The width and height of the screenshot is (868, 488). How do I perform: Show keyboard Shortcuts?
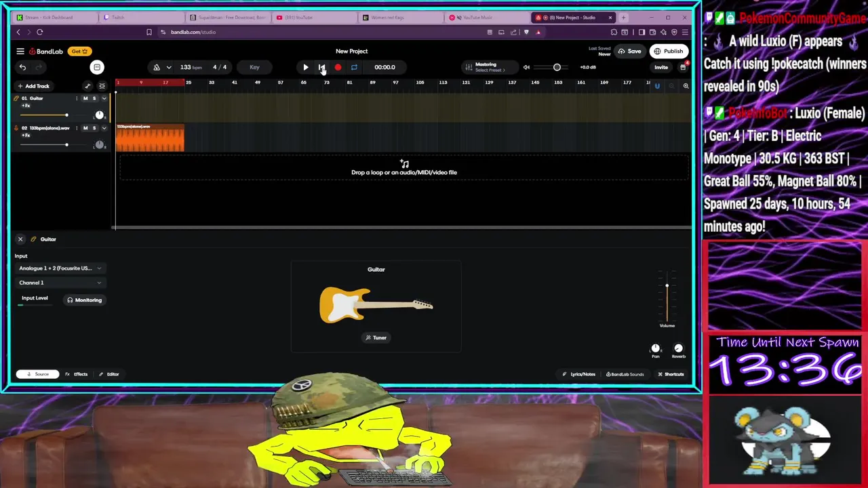[670, 374]
